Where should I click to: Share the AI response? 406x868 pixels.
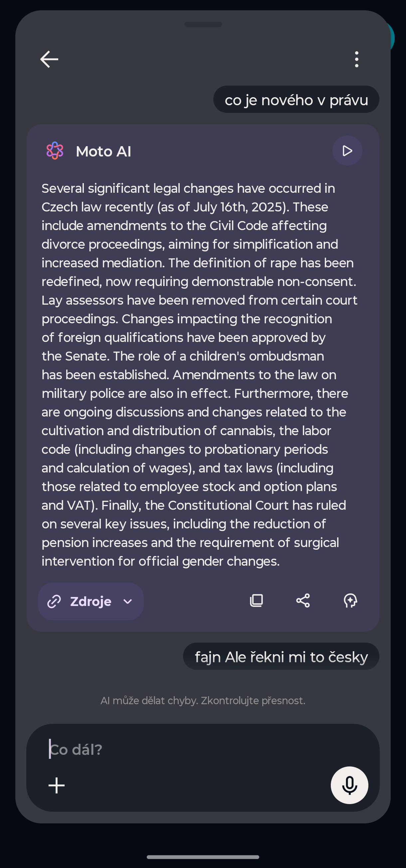[x=303, y=600]
